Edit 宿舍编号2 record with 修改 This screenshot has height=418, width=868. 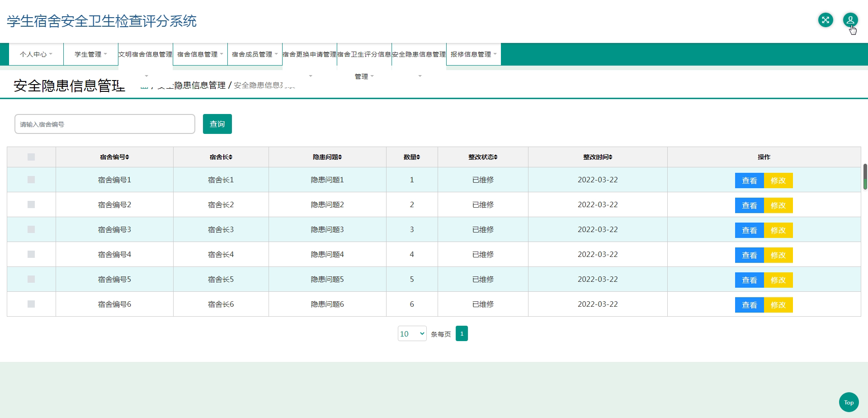[x=778, y=205]
